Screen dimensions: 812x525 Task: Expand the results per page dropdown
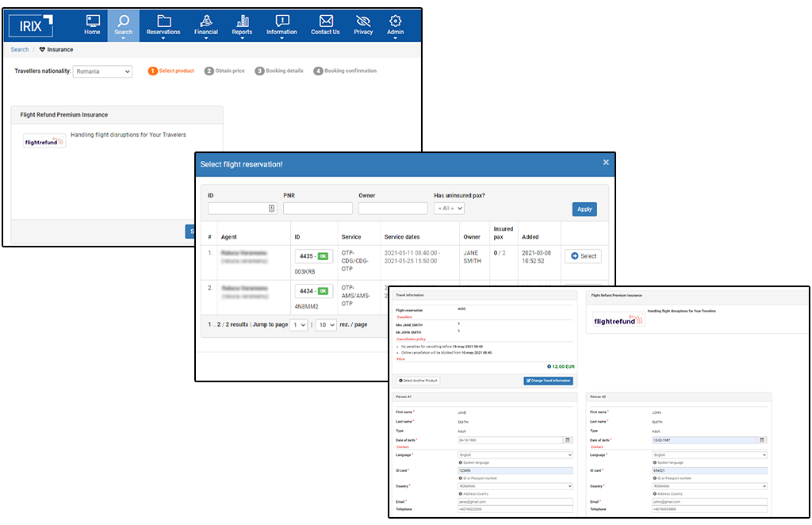pos(326,324)
